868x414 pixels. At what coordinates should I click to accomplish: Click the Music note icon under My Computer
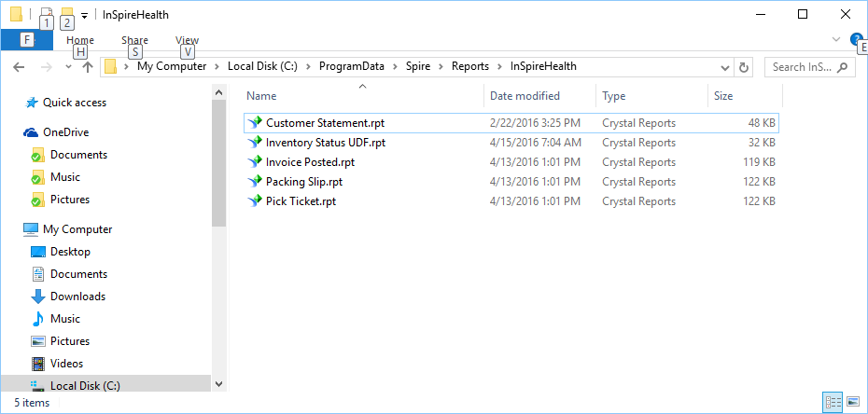[x=38, y=319]
